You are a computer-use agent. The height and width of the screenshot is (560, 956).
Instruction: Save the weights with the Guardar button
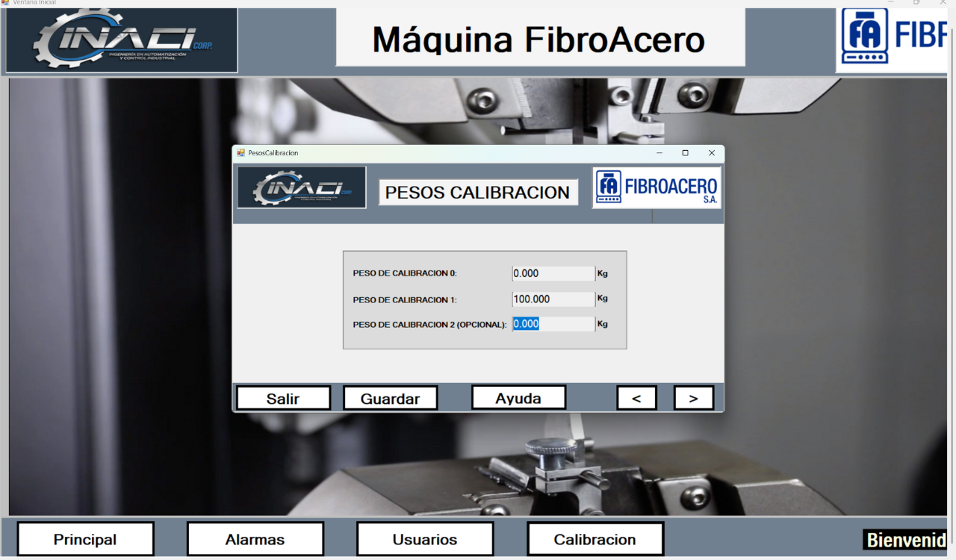(390, 398)
